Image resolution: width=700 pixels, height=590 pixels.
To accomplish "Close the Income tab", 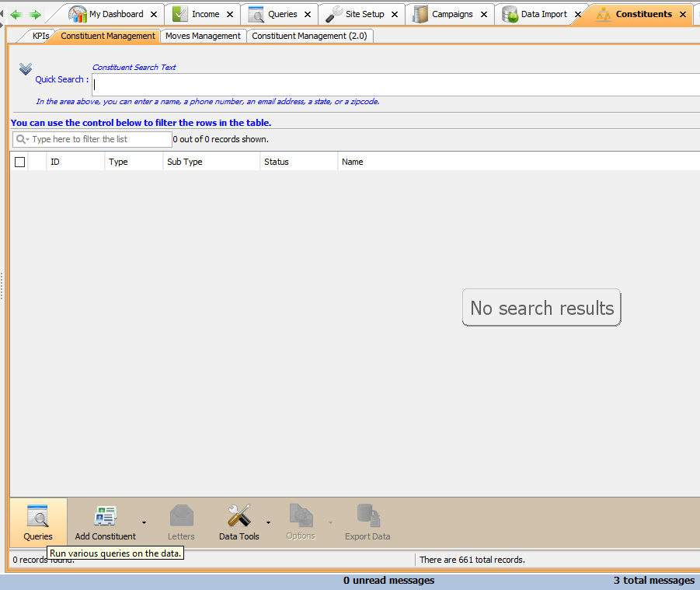I will point(230,14).
